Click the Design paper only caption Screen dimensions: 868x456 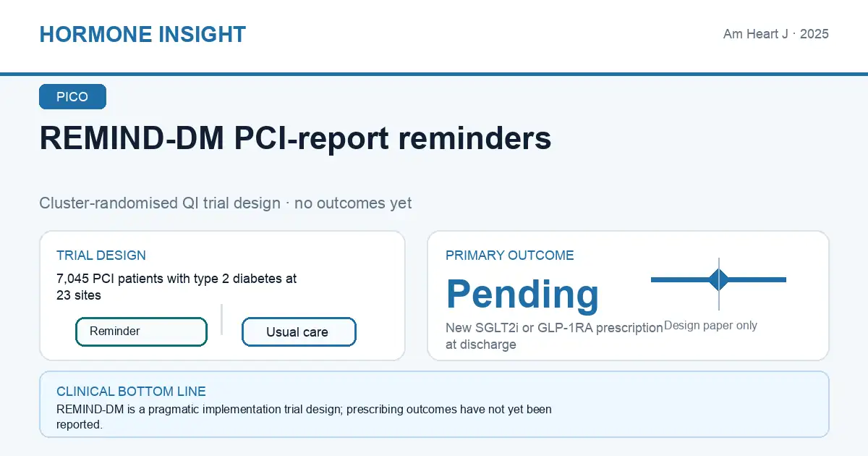(710, 326)
